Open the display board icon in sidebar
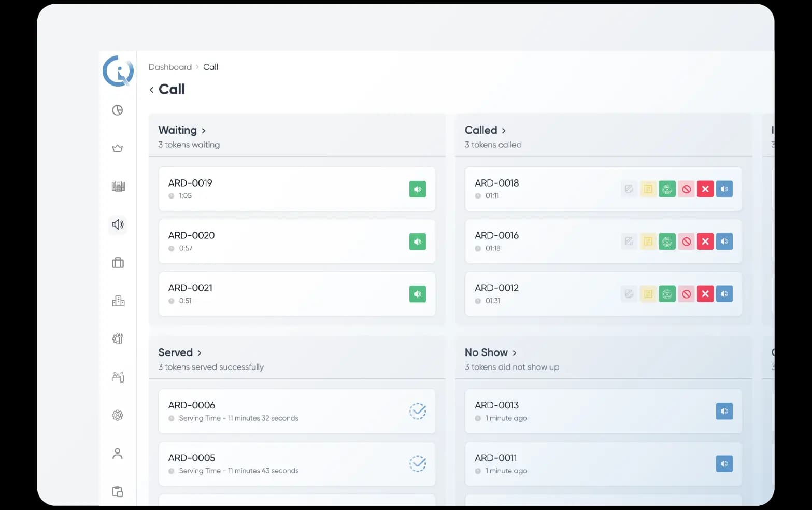This screenshot has height=510, width=812. (118, 186)
